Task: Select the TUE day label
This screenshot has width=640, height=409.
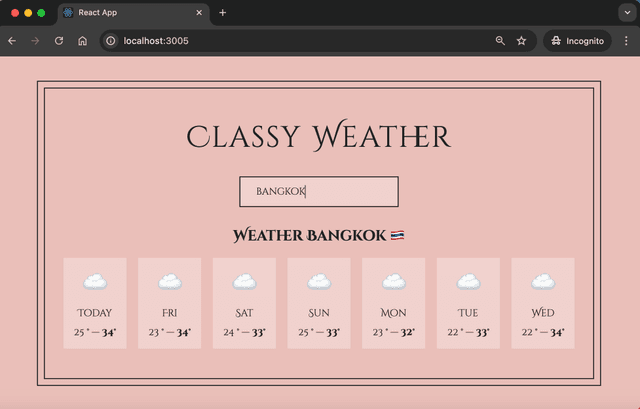Action: tap(468, 313)
